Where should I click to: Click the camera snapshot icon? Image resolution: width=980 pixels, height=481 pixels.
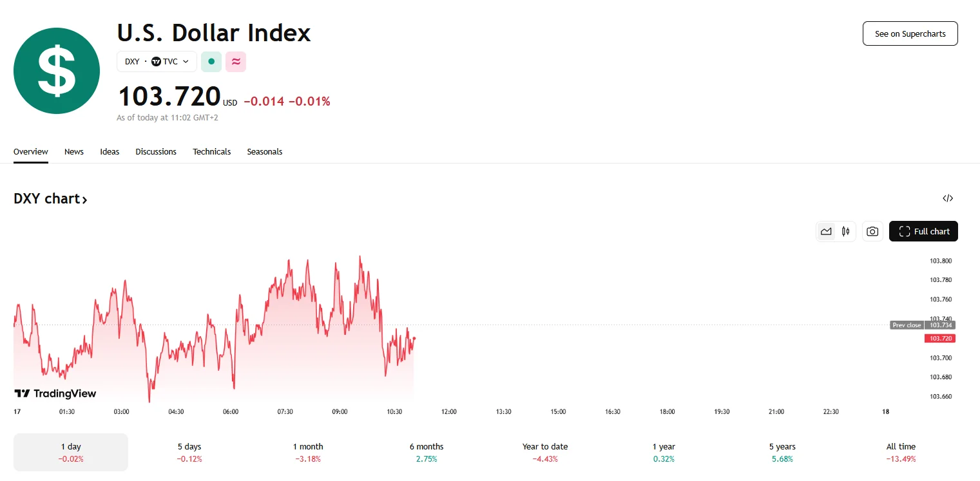click(872, 231)
